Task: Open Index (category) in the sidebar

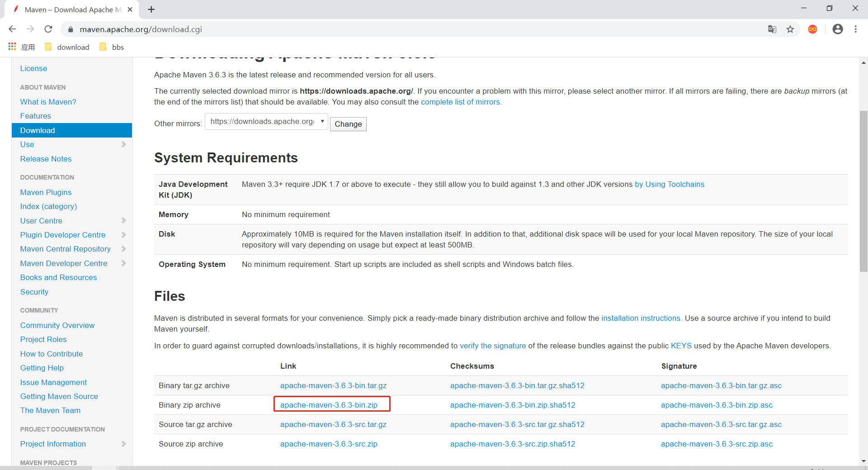Action: (x=48, y=206)
